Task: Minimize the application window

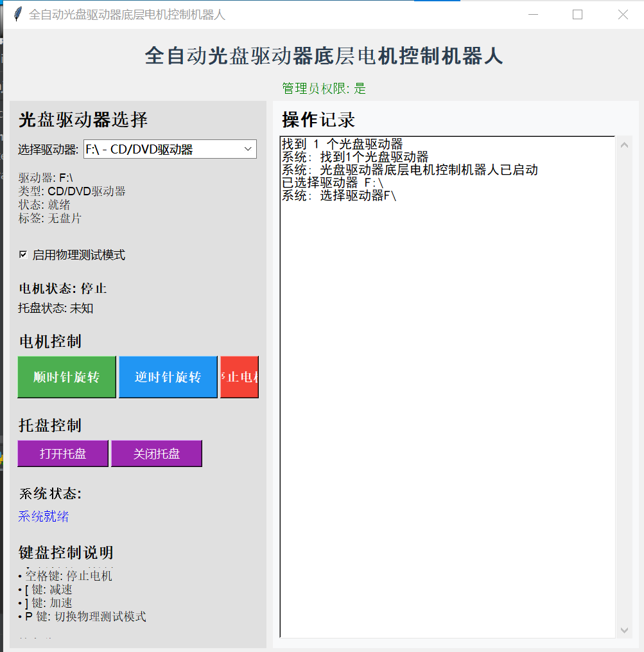Action: click(x=533, y=15)
